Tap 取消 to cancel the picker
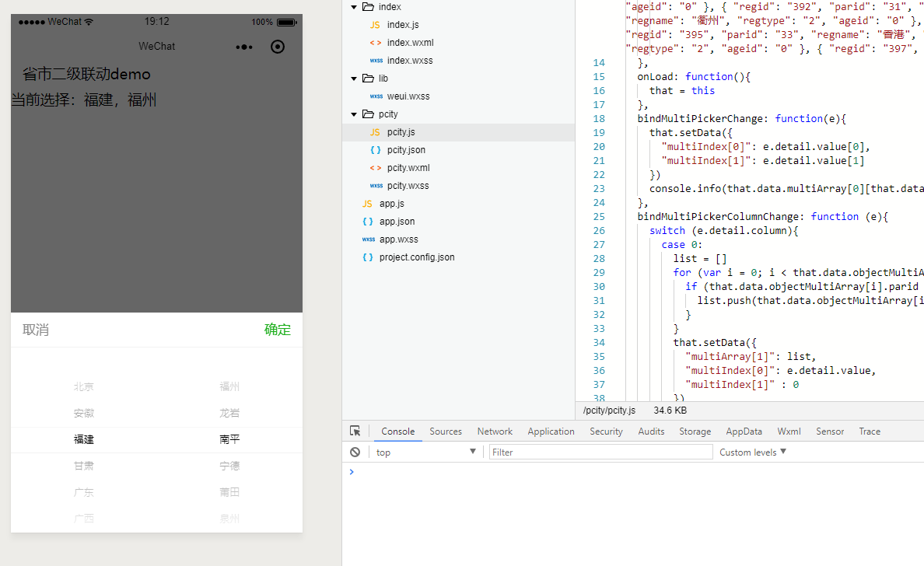The image size is (924, 566). coord(36,330)
